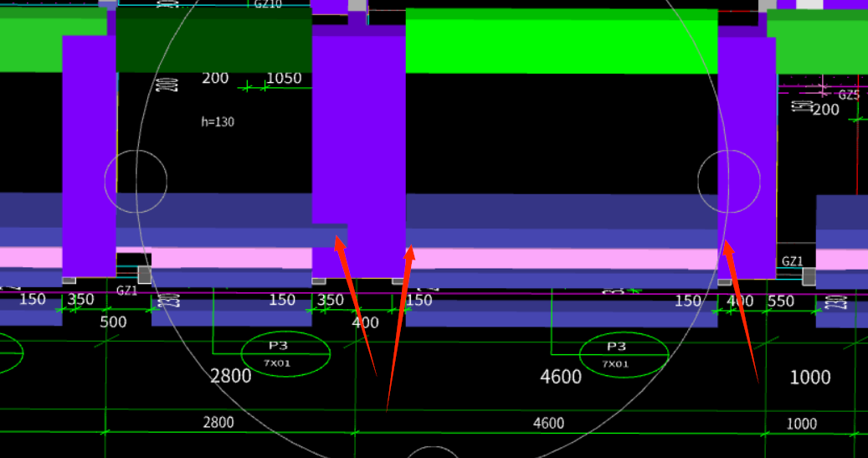The height and width of the screenshot is (458, 868).
Task: Select the GZ5 column label
Action: coord(848,95)
